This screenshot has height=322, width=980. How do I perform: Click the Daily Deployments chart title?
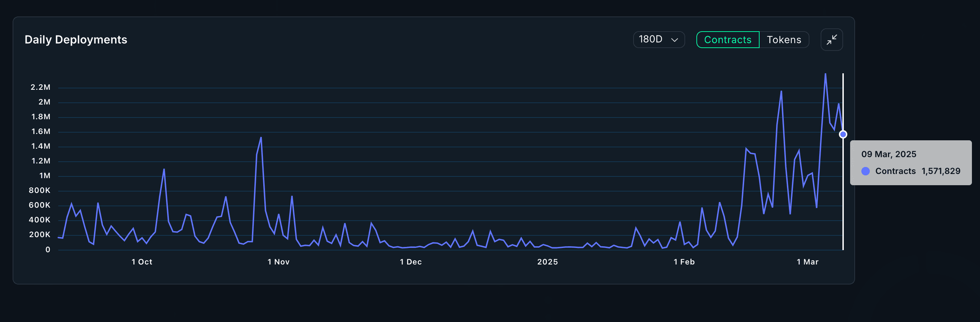pos(76,40)
